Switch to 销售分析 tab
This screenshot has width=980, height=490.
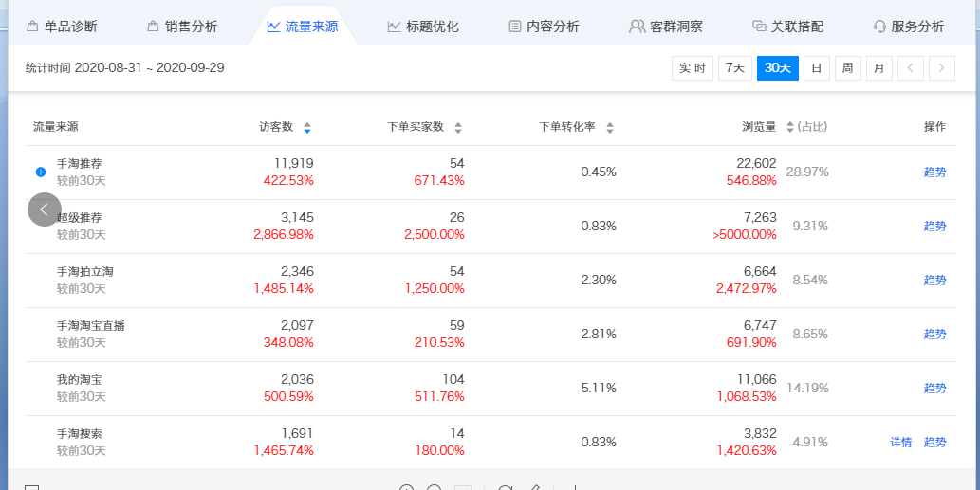182,27
